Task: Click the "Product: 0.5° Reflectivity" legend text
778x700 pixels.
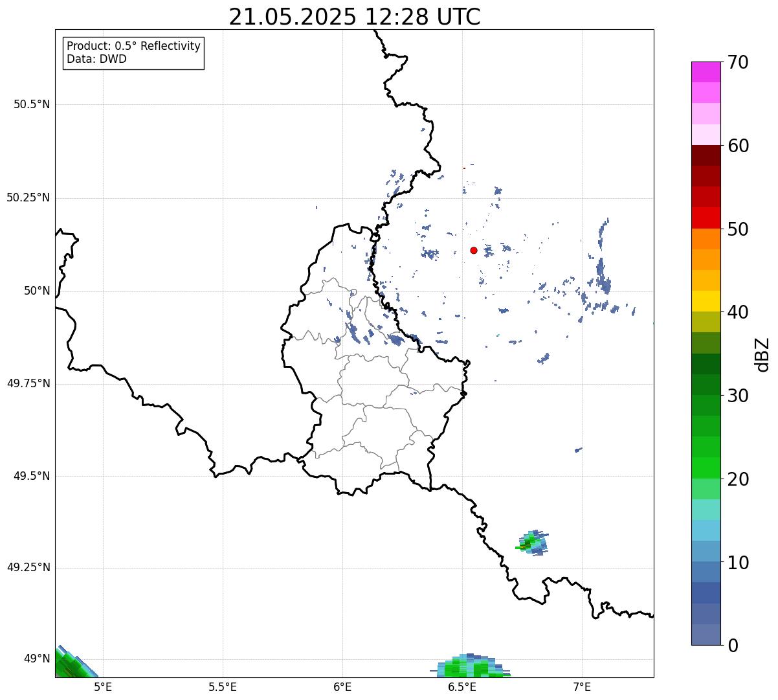Action: click(134, 46)
